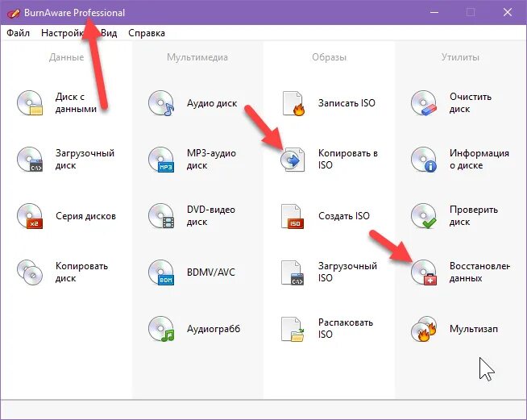
Task: Open the Справка menu
Action: point(147,33)
